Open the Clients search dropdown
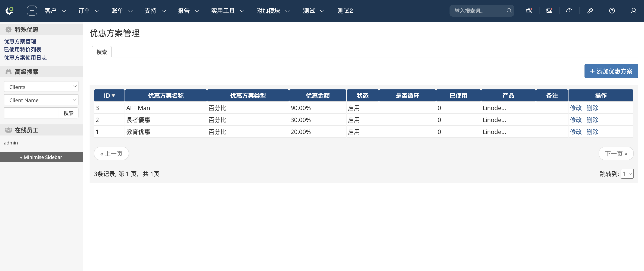The width and height of the screenshot is (644, 271). click(x=41, y=87)
